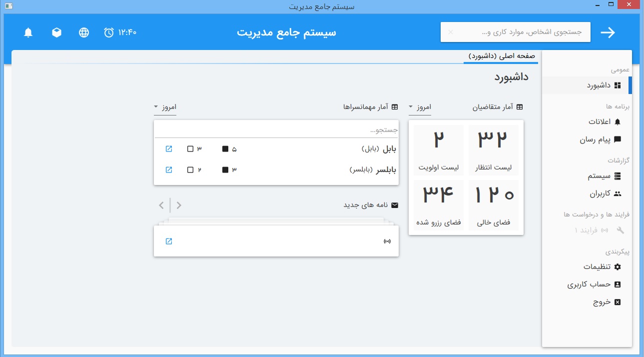644x357 pixels.
Task: Toggle empty checkbox in بابل row
Action: point(190,149)
